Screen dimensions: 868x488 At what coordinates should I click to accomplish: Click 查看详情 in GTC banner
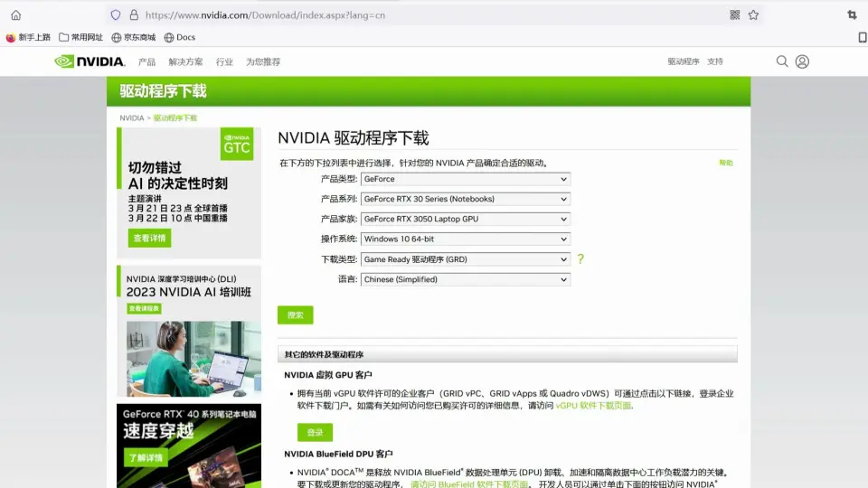point(149,238)
